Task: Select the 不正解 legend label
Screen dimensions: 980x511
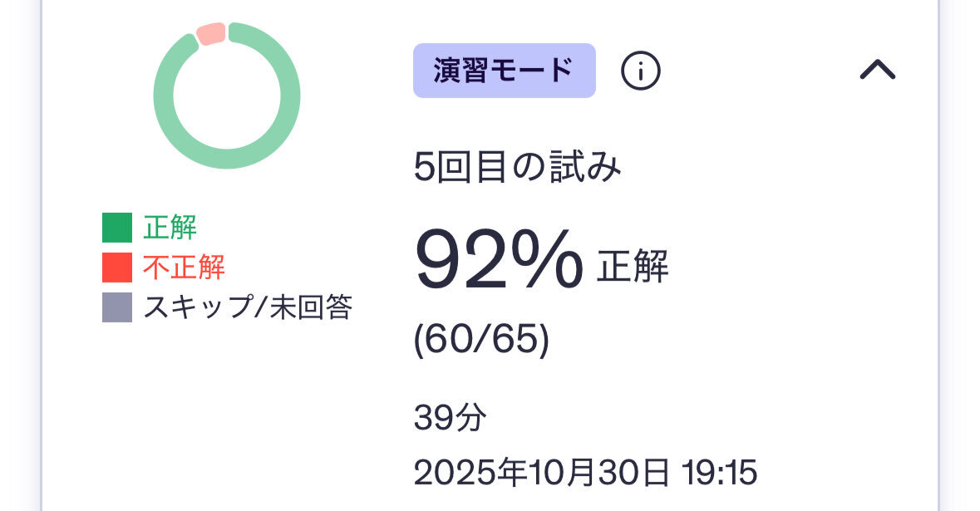Action: [x=184, y=268]
